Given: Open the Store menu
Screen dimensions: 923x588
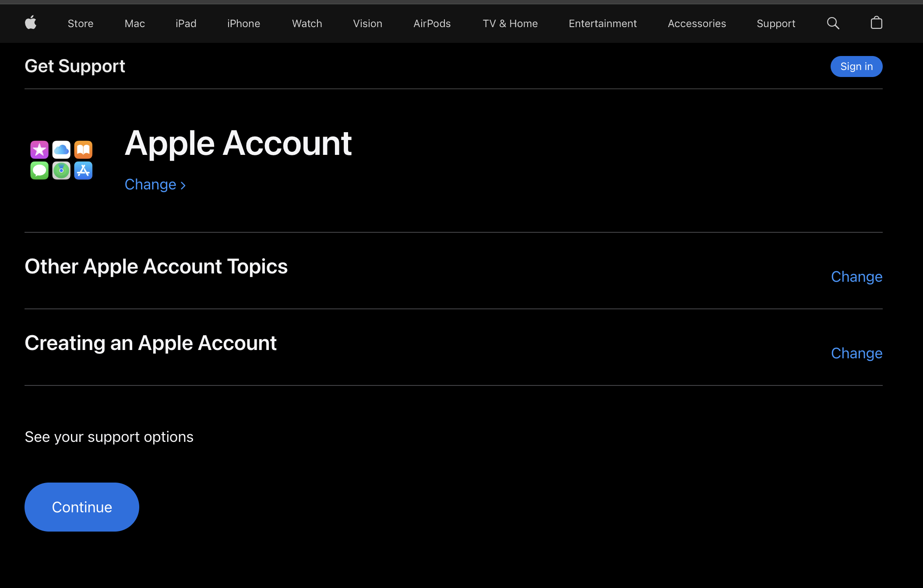Looking at the screenshot, I should (x=81, y=24).
